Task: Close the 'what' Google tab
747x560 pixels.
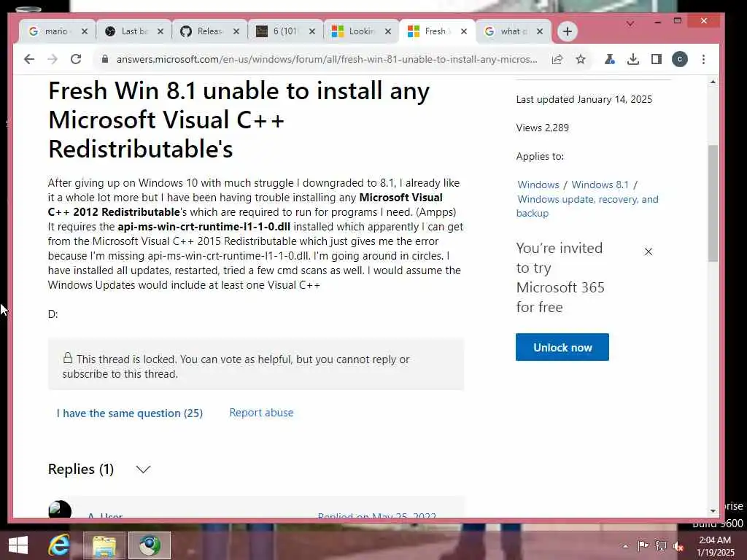Action: [539, 31]
